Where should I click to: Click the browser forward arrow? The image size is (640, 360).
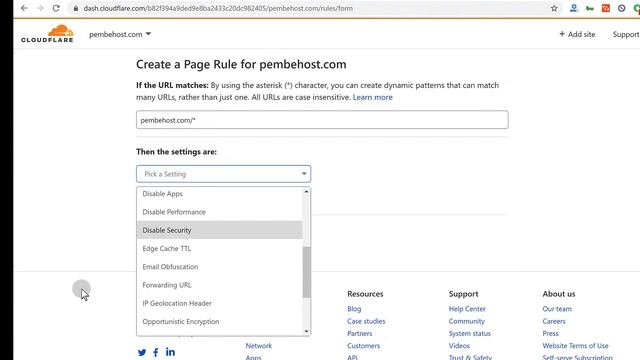40,8
